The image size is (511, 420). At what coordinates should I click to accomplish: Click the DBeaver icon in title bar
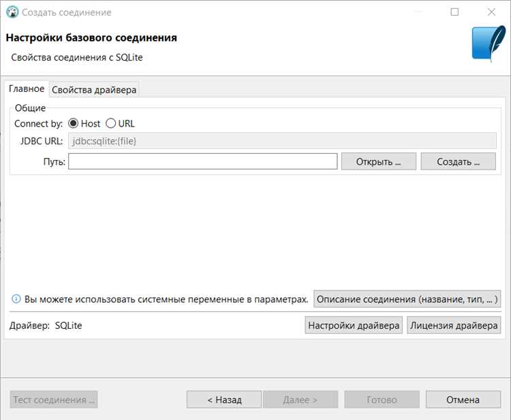point(12,12)
